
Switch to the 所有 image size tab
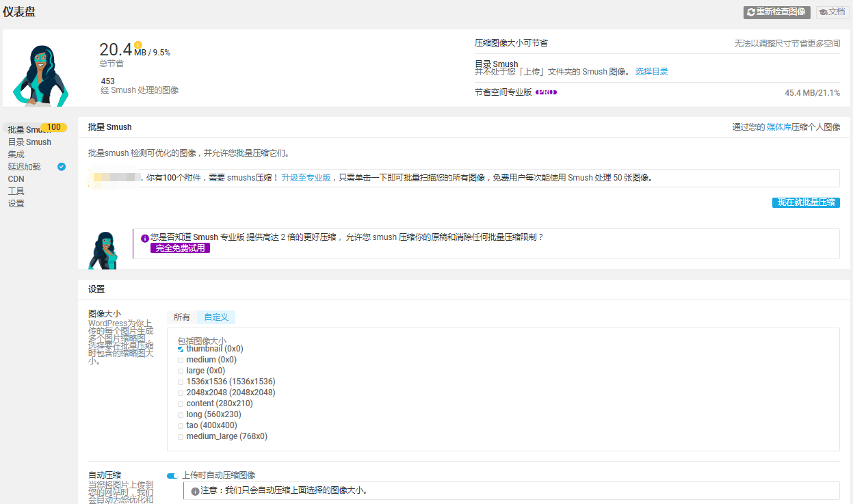[x=182, y=317]
